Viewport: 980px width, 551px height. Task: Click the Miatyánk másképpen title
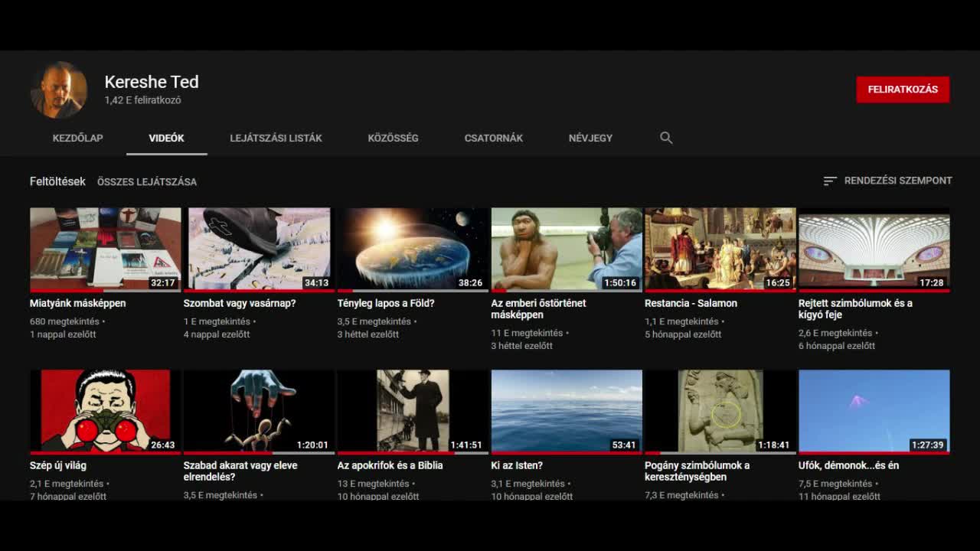[x=78, y=304]
